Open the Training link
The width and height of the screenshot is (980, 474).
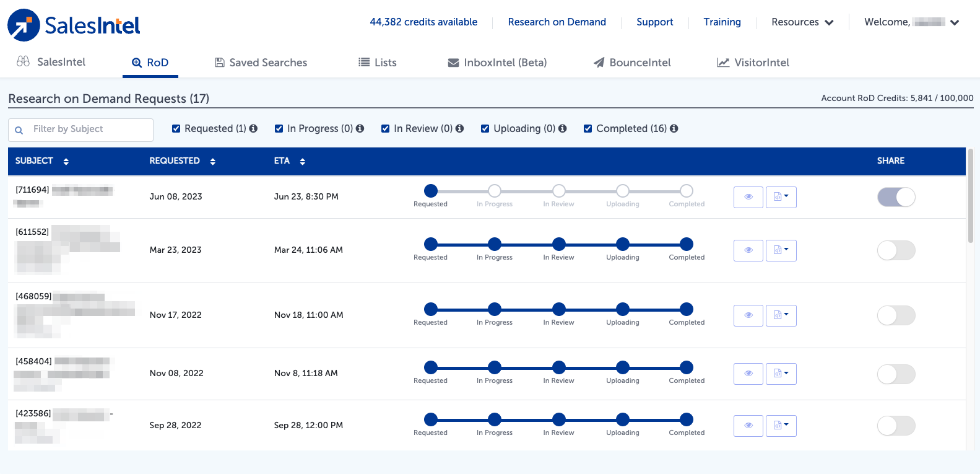(x=722, y=22)
